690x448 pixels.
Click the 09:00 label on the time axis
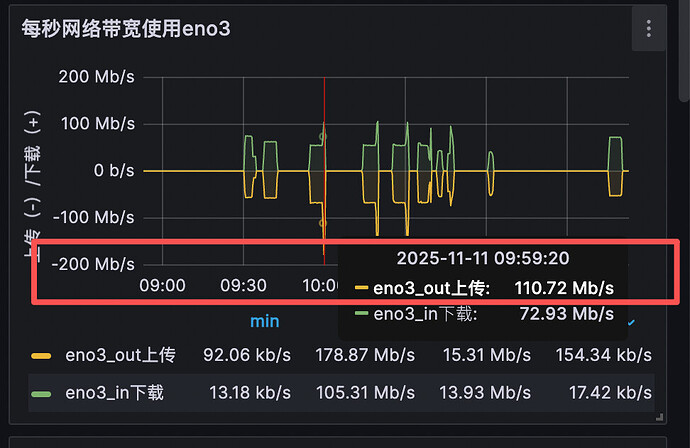tap(162, 285)
